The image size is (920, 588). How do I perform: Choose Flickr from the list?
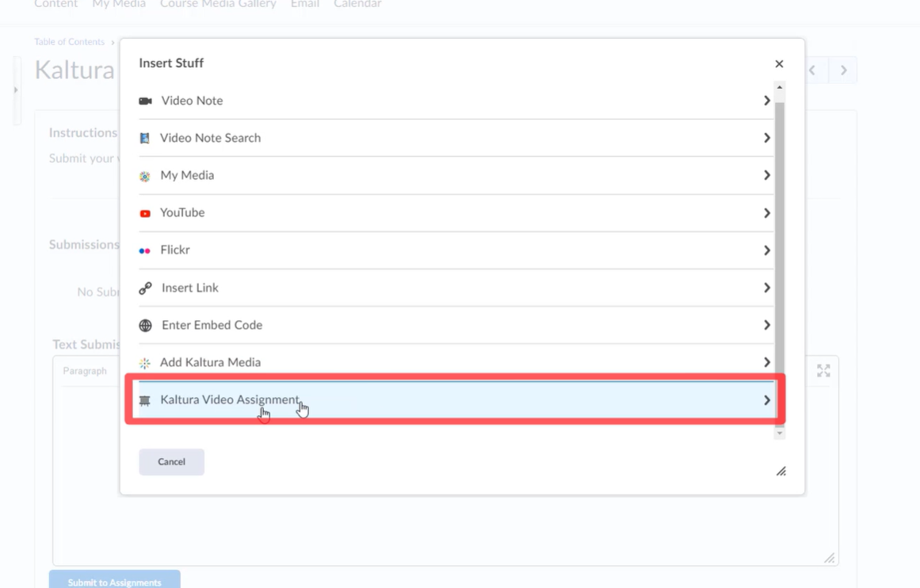point(456,250)
